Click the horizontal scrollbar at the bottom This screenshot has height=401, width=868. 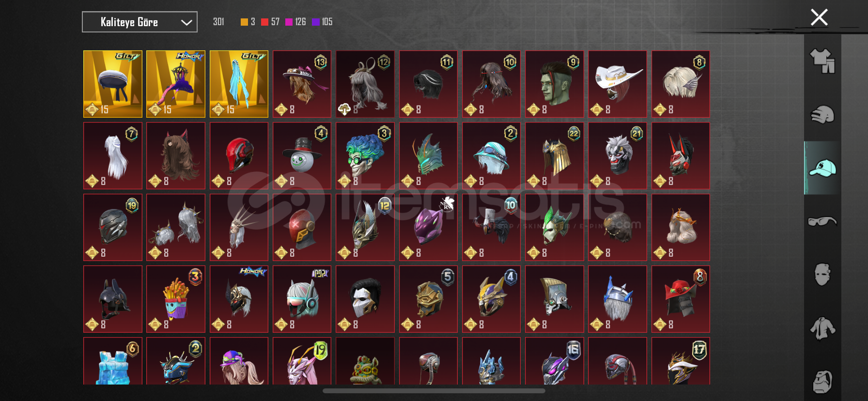pyautogui.click(x=434, y=391)
